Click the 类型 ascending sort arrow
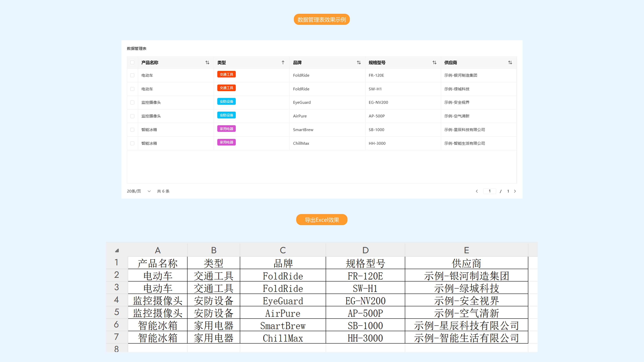The height and width of the screenshot is (362, 644). (283, 63)
